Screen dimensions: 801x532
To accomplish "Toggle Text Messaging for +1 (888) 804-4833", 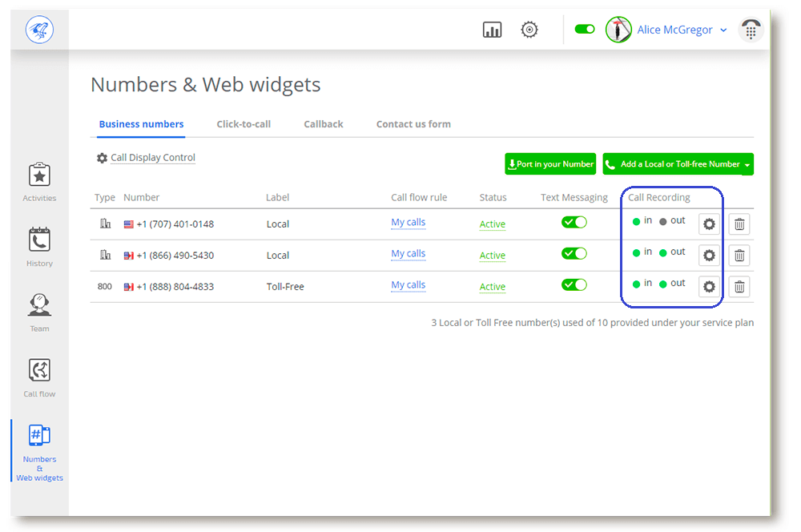I will 574,284.
